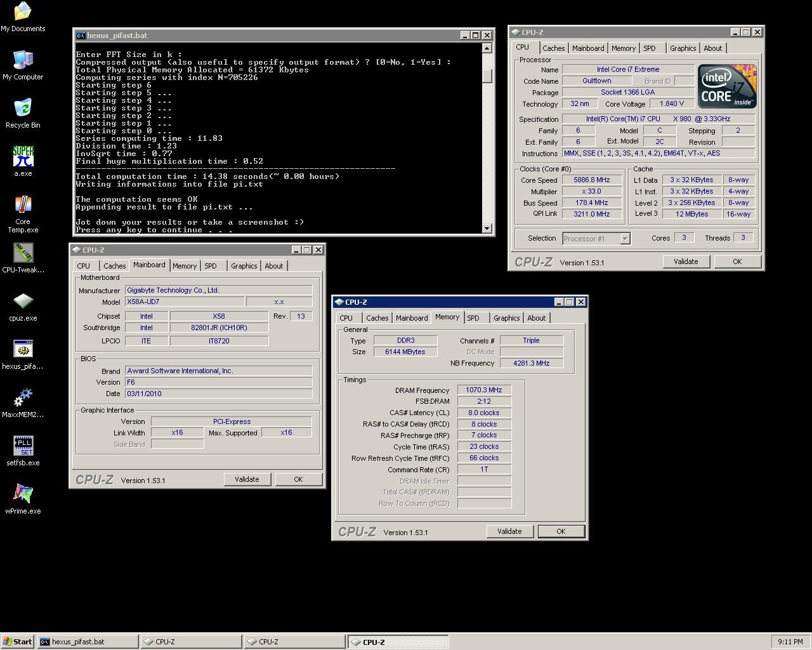Click the Intel Core i7 logo
Viewport: 812px width, 650px height.
tap(727, 86)
